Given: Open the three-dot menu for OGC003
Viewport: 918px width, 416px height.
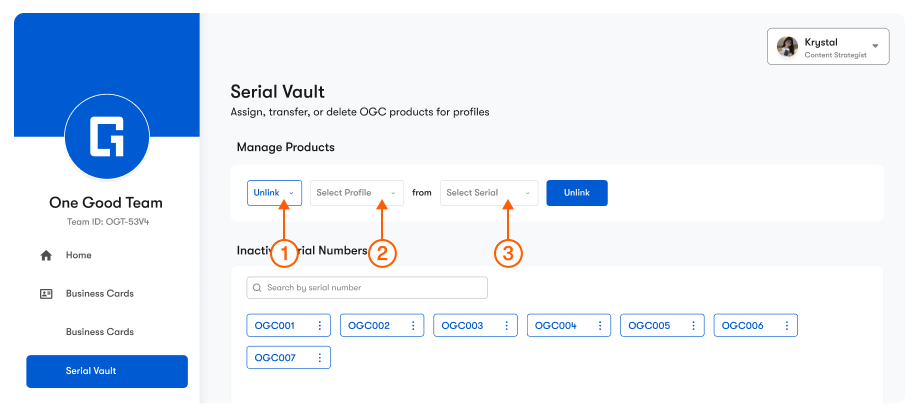Looking at the screenshot, I should point(506,326).
